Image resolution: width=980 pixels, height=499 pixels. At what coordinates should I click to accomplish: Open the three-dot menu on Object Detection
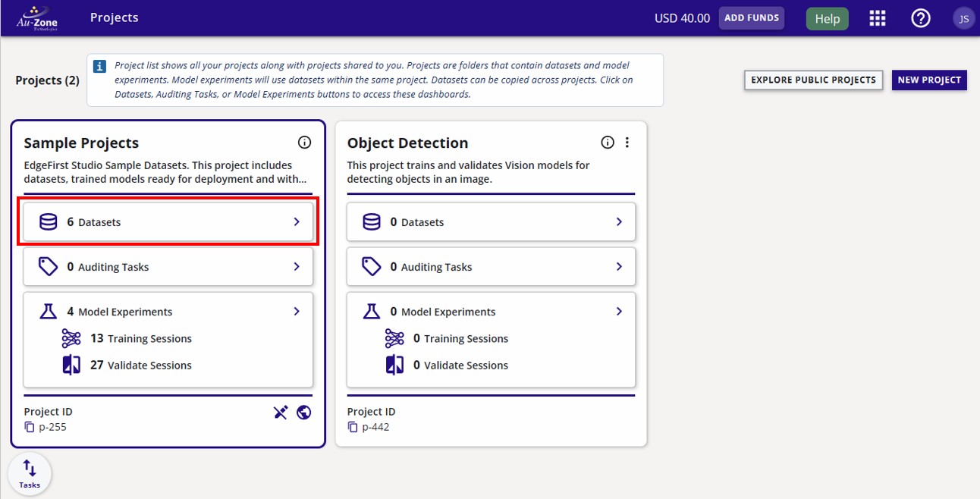click(x=627, y=142)
